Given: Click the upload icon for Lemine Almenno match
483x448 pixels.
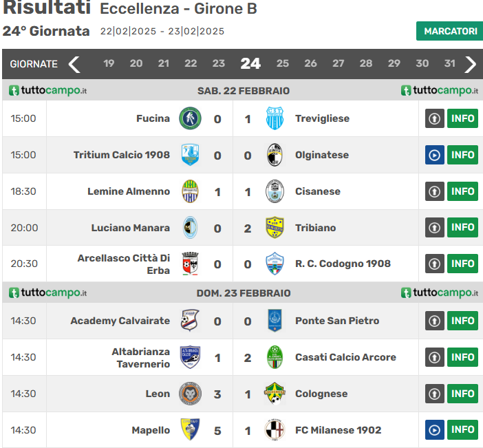Looking at the screenshot, I should pos(434,191).
